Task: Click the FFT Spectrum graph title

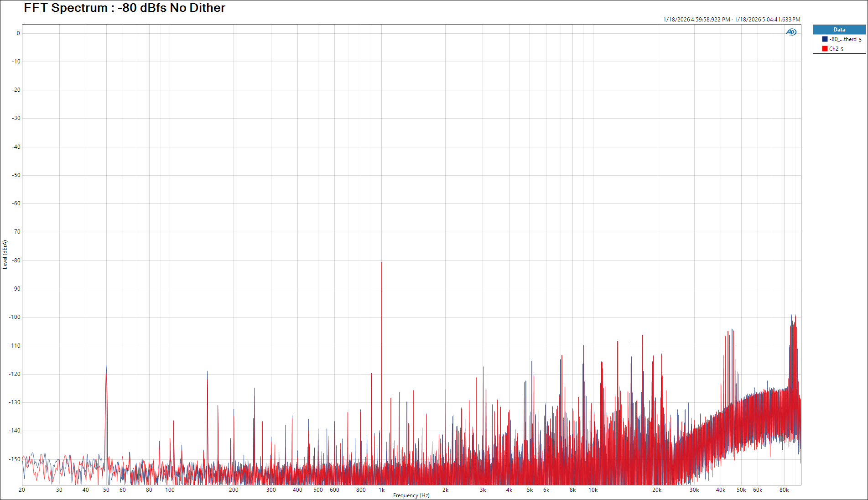Action: pos(125,8)
